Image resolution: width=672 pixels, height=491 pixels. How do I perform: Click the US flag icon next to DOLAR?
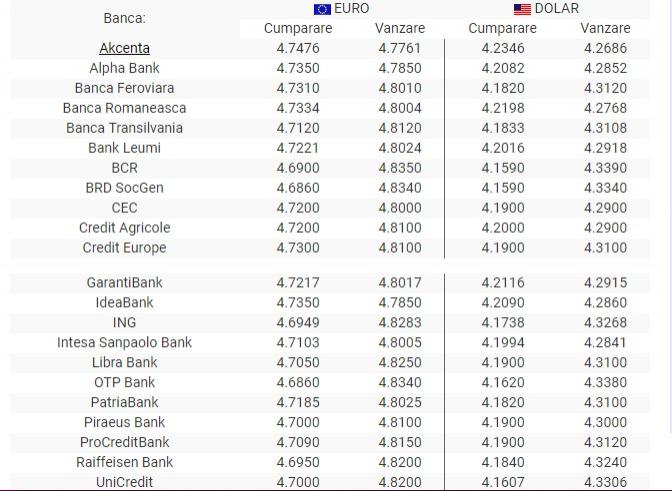(522, 9)
